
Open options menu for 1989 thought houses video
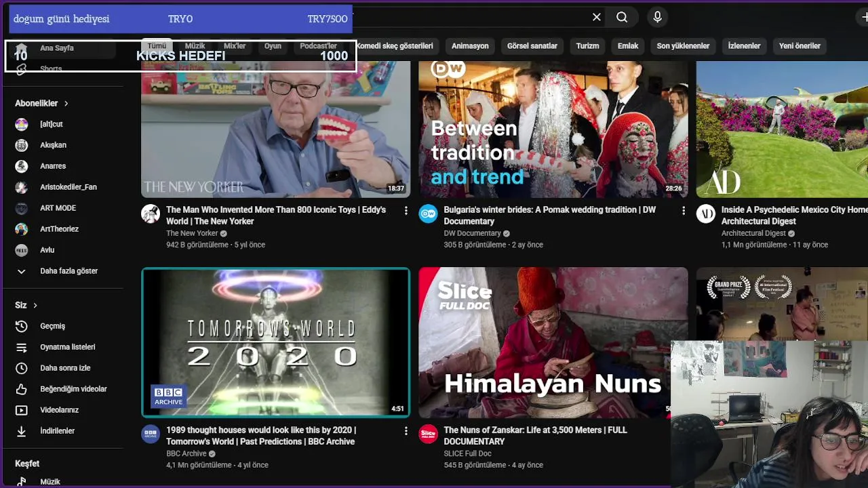tap(406, 431)
